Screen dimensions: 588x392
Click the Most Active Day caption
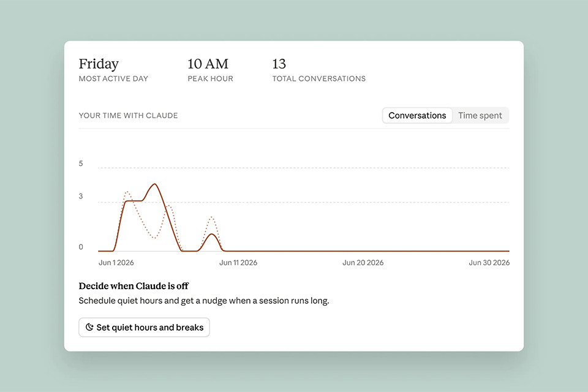[x=113, y=79]
